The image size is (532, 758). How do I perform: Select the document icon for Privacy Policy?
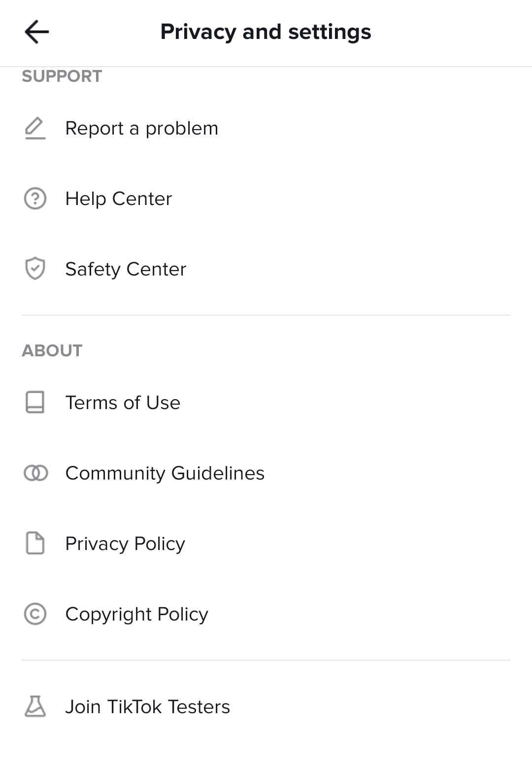tap(35, 543)
